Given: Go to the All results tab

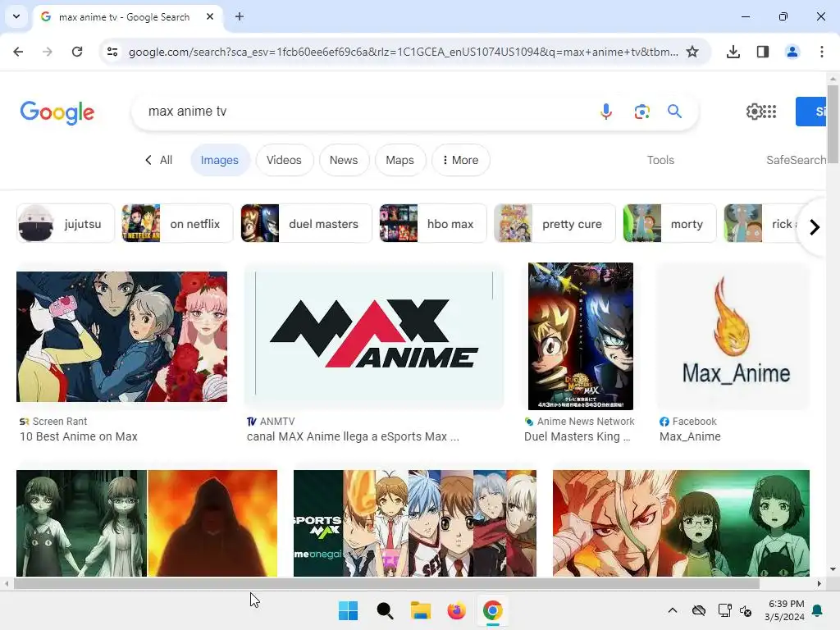Looking at the screenshot, I should 159,160.
